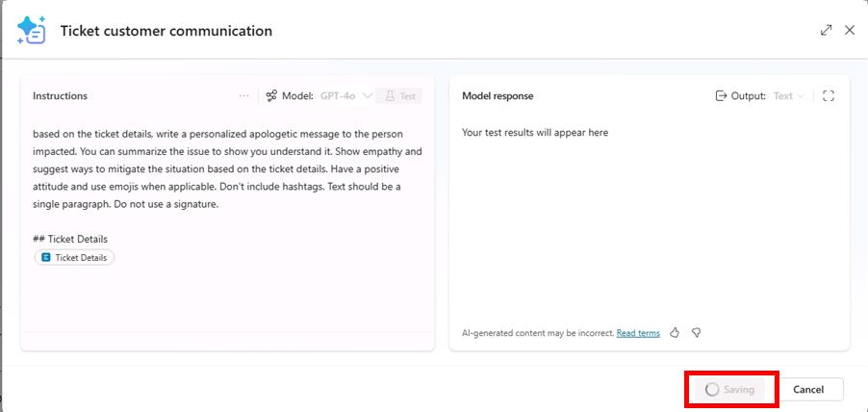
Task: Open the Output Text format dropdown
Action: click(x=788, y=95)
